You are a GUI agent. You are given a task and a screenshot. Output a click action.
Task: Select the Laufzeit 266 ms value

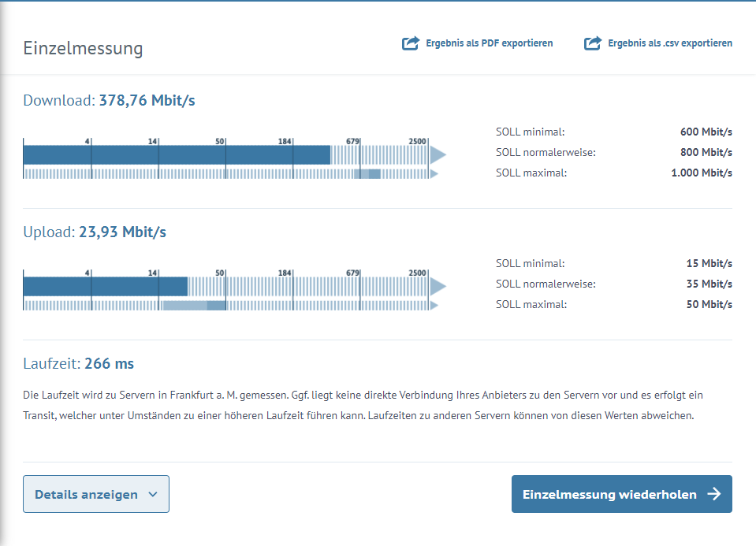pos(109,364)
